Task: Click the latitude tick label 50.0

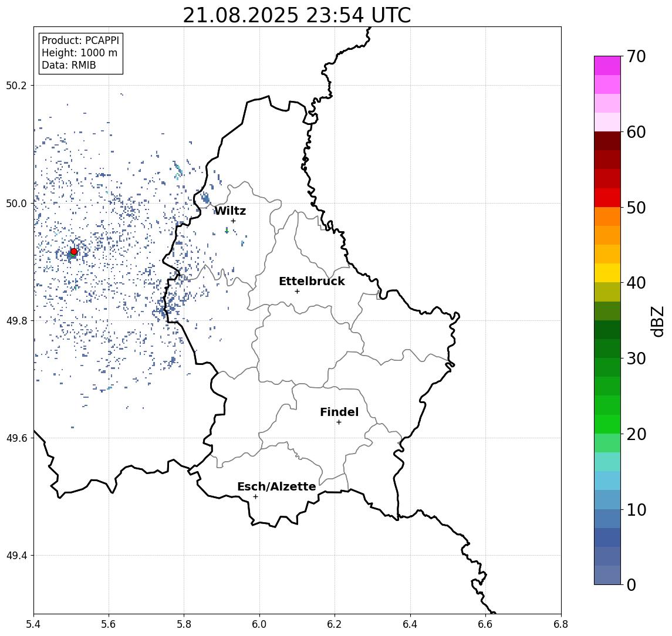Action: (16, 203)
